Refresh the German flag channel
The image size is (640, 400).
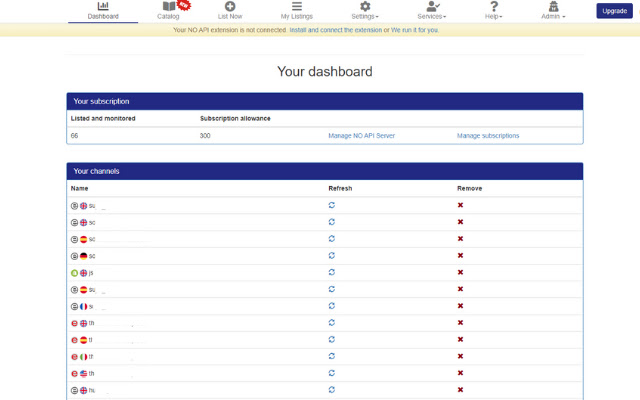click(x=332, y=255)
